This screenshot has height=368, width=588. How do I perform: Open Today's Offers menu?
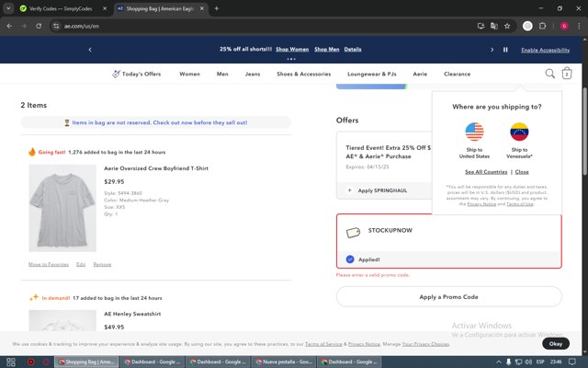tap(137, 74)
